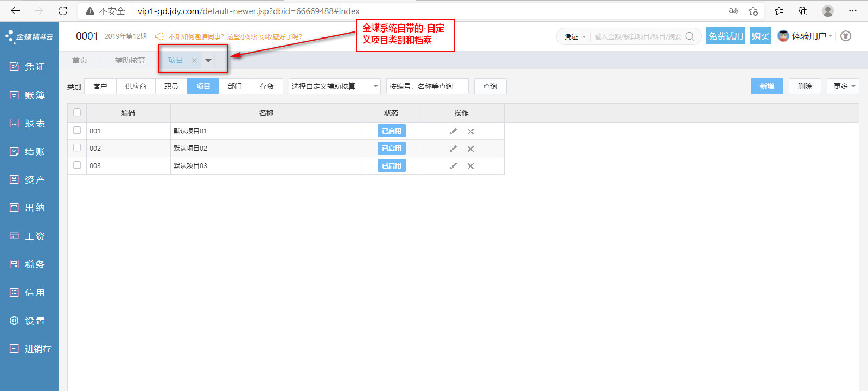The width and height of the screenshot is (868, 391).
Task: Click the 免费试用 free trial button
Action: (726, 36)
